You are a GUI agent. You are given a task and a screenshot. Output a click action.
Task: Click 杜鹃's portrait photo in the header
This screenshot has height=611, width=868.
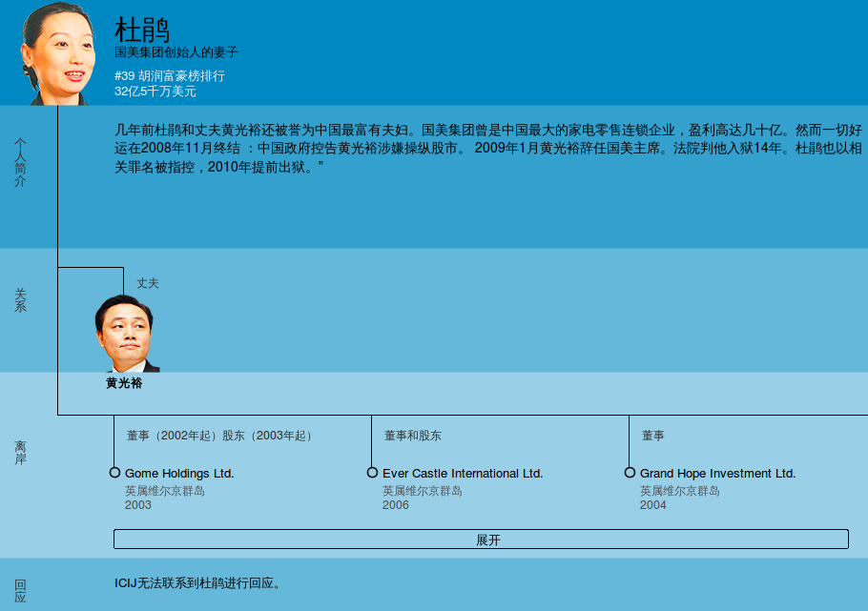pos(58,53)
